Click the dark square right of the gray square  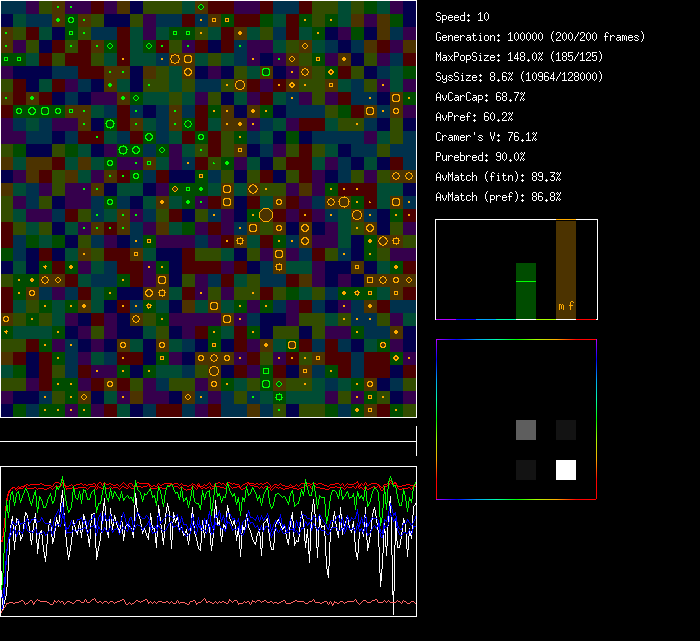click(566, 430)
